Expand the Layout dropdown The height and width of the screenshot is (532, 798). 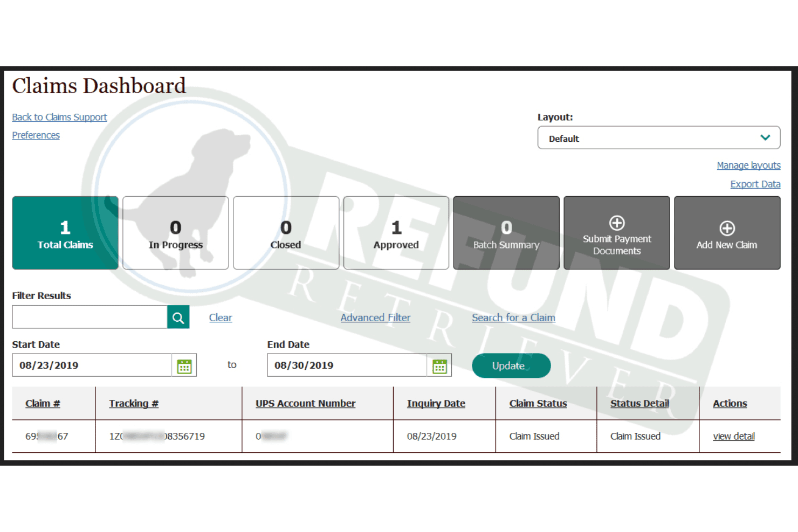(659, 138)
